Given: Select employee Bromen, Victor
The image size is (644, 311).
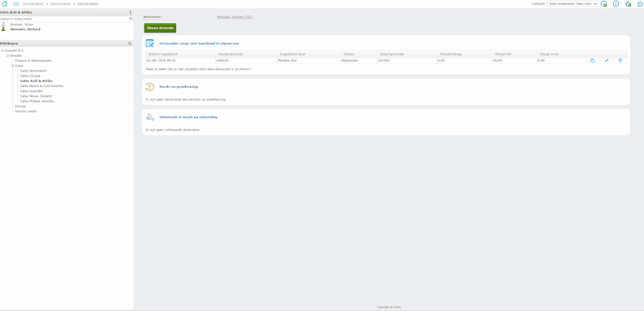Looking at the screenshot, I should click(x=22, y=25).
